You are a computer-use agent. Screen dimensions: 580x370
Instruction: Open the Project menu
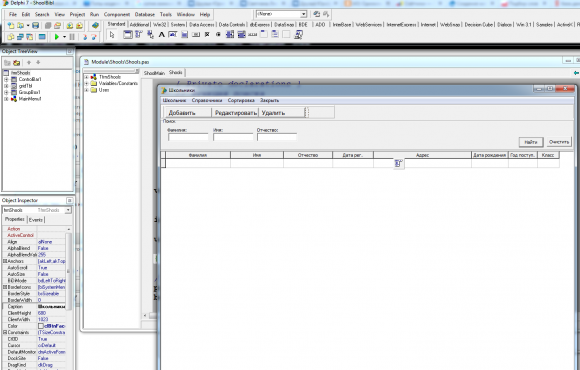[x=77, y=14]
